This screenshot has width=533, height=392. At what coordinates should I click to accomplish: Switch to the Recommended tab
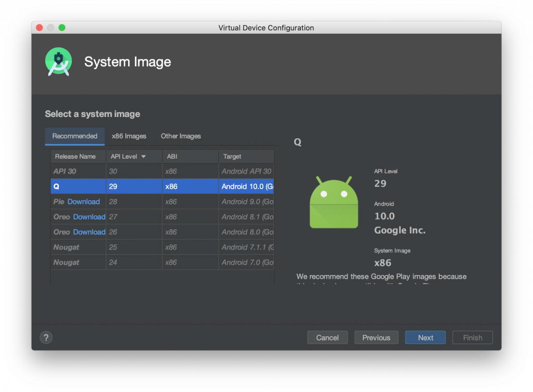75,136
